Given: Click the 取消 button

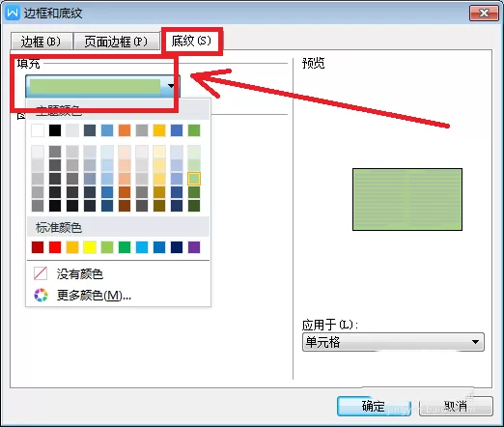Looking at the screenshot, I should (x=456, y=406).
